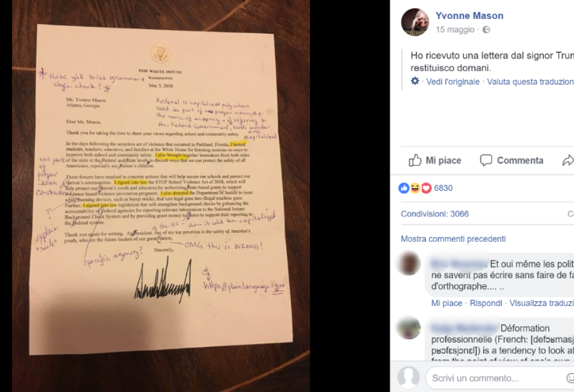Click Mi piace under the first comment
This screenshot has height=392, width=574.
pyautogui.click(x=447, y=303)
